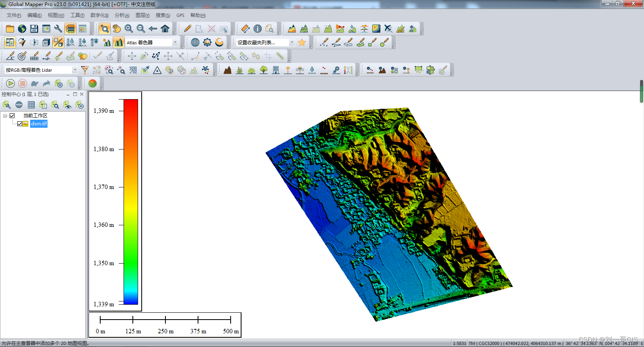Open the 图层(Y) menu

coord(142,15)
